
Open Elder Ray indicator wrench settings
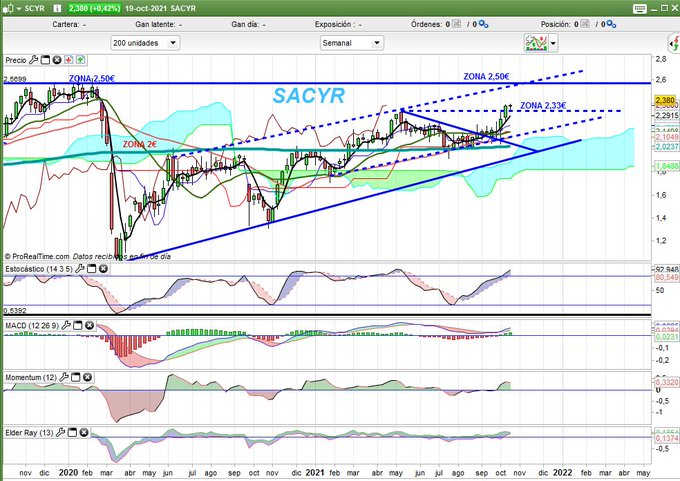[61, 432]
